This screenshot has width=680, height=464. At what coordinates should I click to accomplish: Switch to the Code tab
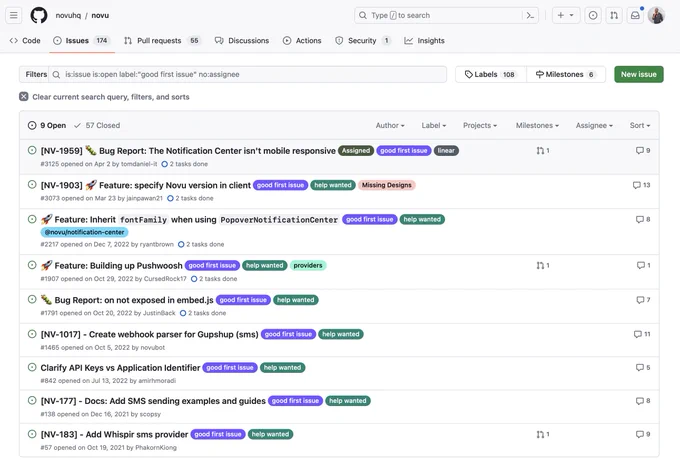click(x=25, y=40)
